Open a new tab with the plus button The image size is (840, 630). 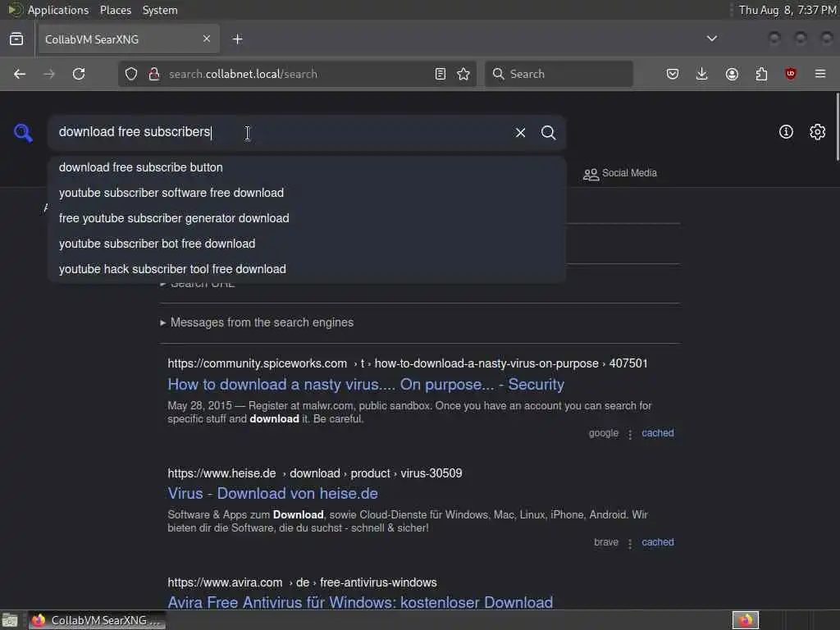point(238,39)
